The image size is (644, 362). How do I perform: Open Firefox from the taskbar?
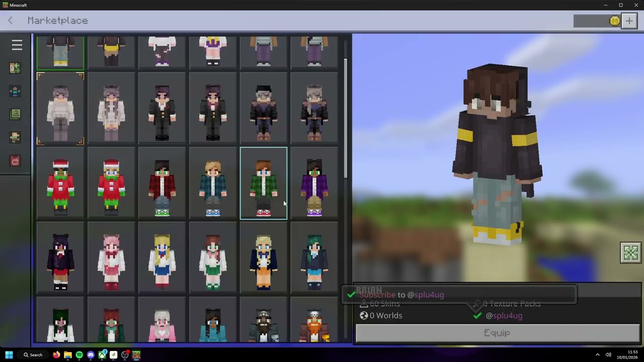coord(56,355)
